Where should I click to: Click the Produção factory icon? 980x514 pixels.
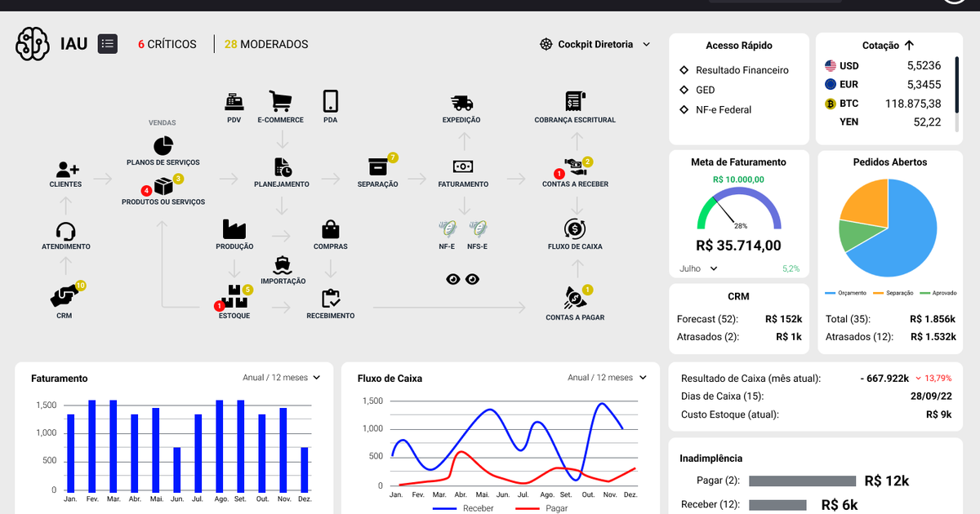coord(234,229)
